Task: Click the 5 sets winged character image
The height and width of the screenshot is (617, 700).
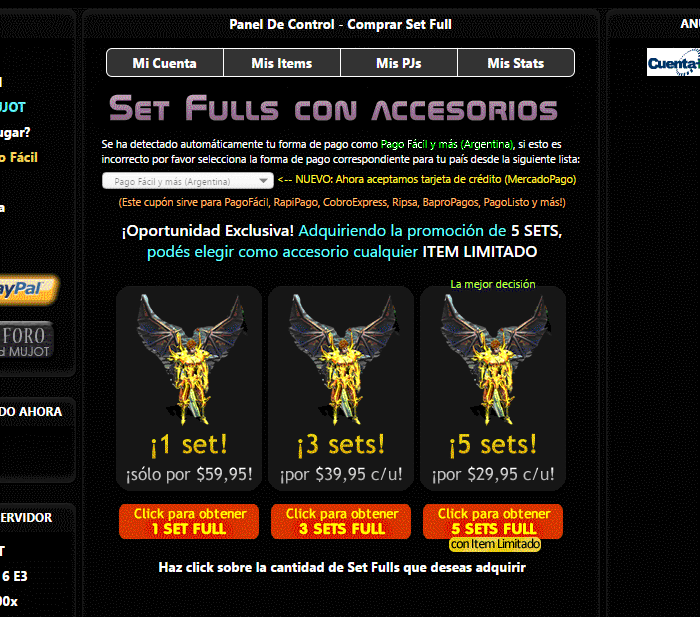Action: (x=495, y=360)
